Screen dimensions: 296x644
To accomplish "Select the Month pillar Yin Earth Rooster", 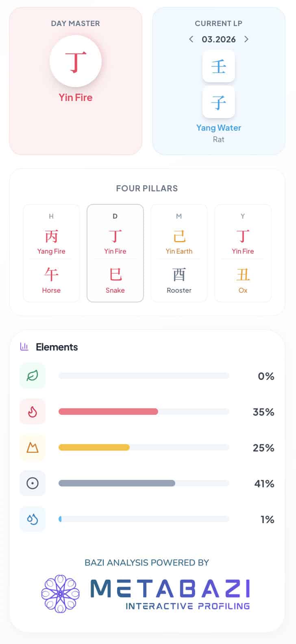I will tap(179, 253).
